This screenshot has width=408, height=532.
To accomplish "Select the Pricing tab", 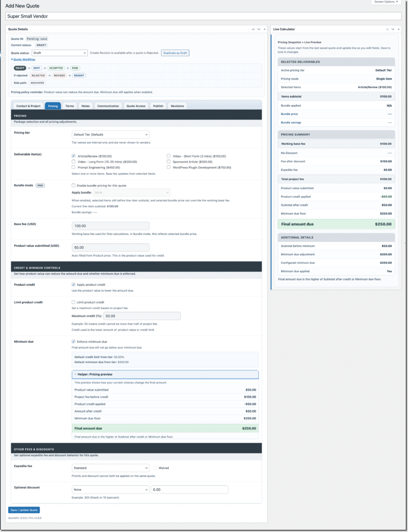I will click(x=52, y=106).
